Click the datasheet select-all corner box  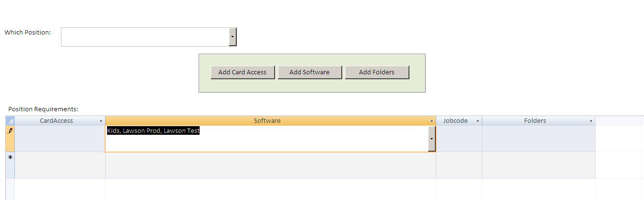tap(10, 121)
